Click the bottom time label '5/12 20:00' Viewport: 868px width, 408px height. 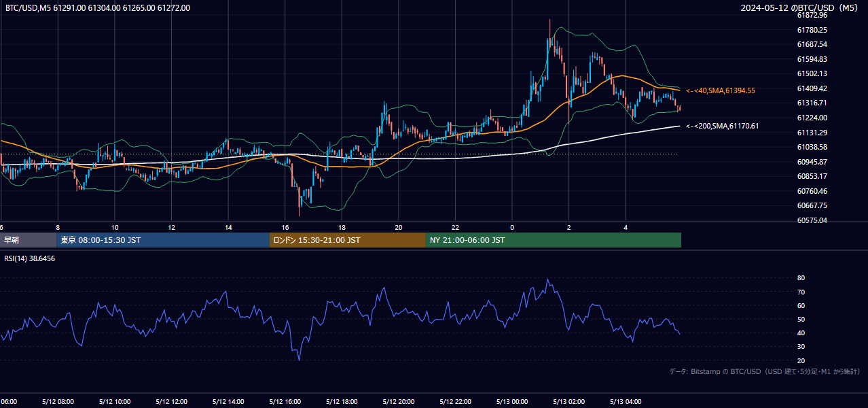pos(398,402)
